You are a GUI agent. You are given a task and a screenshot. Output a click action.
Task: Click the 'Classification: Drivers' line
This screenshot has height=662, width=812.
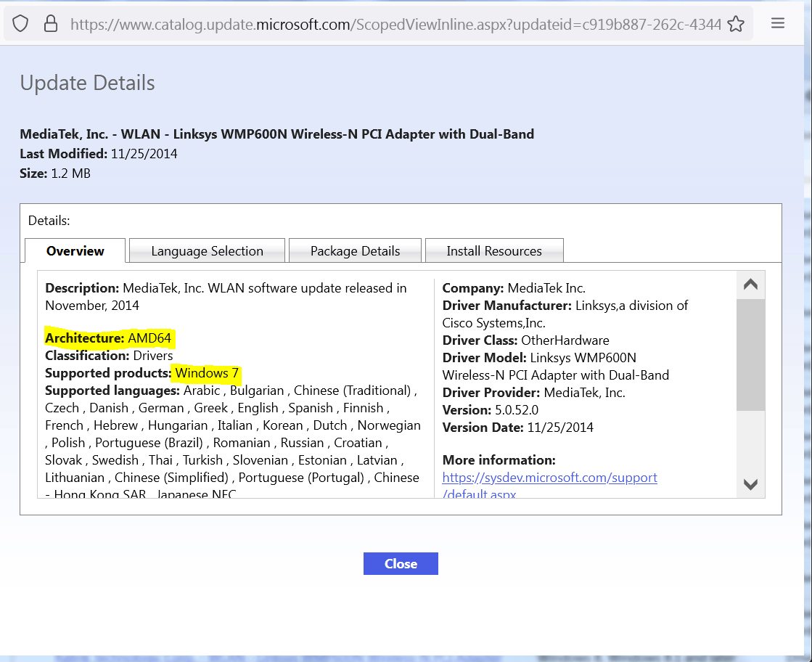click(x=109, y=356)
